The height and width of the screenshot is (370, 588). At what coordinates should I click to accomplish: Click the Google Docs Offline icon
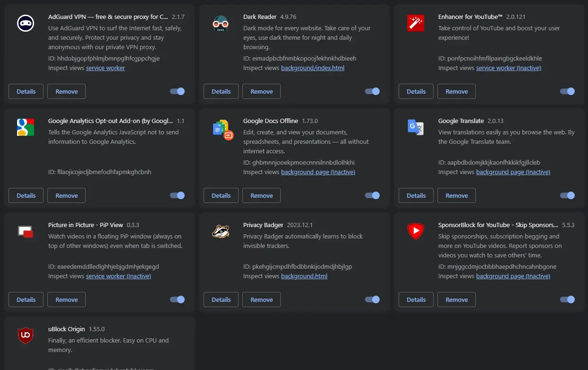tap(223, 129)
